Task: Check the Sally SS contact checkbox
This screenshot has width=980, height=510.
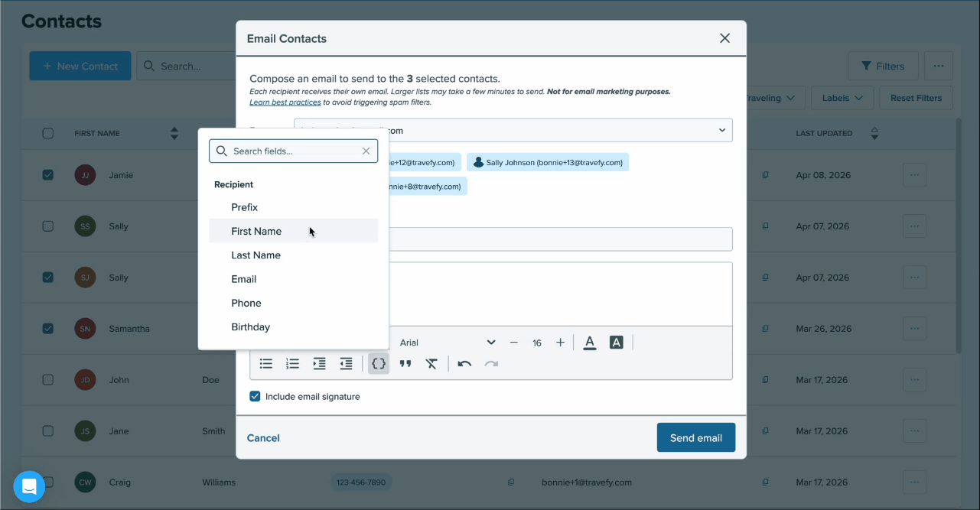Action: tap(48, 226)
